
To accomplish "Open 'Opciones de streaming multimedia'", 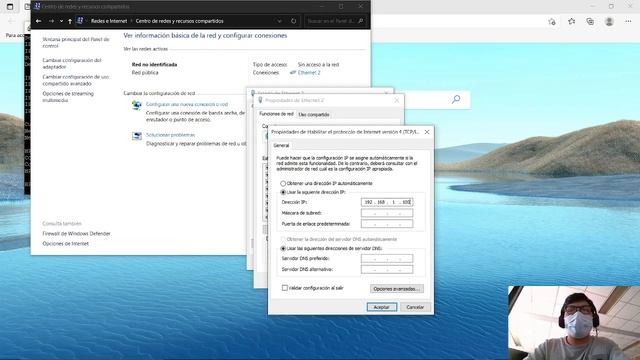I will point(68,97).
